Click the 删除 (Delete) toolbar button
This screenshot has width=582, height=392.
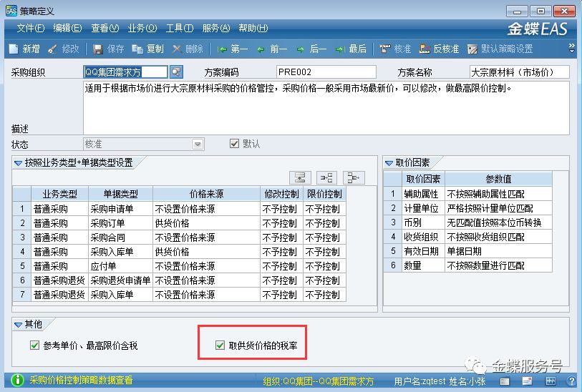click(x=188, y=49)
